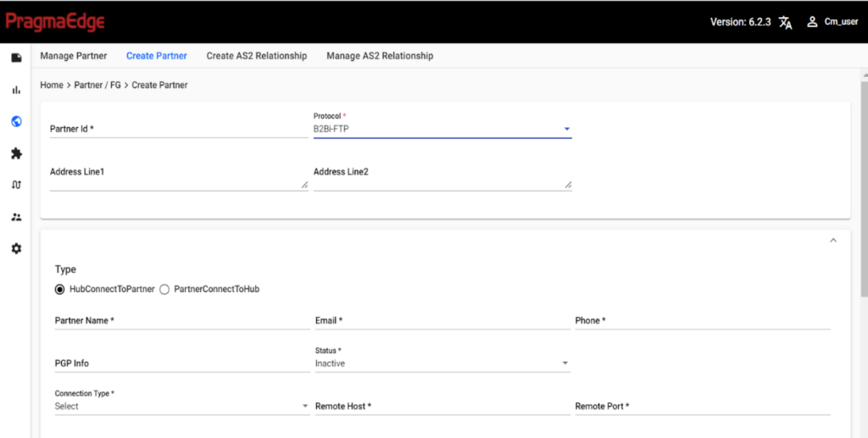
Task: Focus the Address Line2 text area
Action: (x=442, y=178)
